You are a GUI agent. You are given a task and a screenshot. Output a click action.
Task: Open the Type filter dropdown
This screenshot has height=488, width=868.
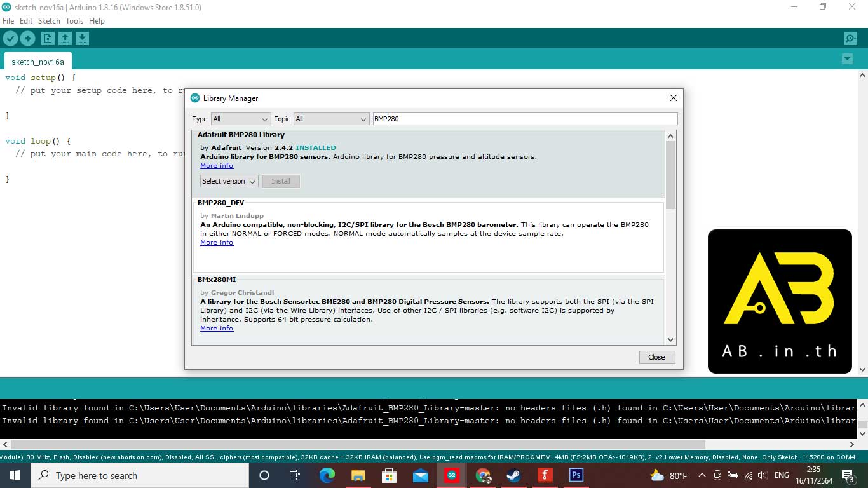(240, 119)
